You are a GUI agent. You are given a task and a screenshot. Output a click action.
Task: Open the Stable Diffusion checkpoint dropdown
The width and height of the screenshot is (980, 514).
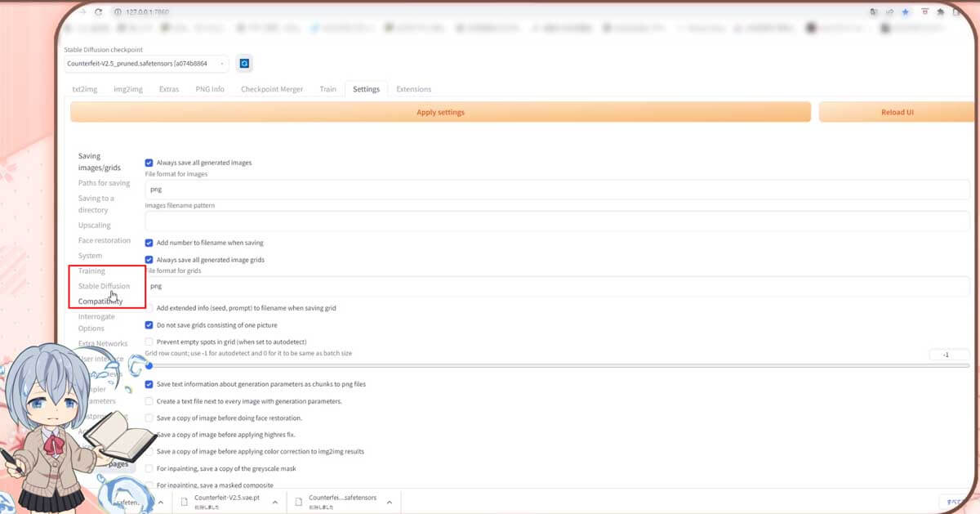145,64
